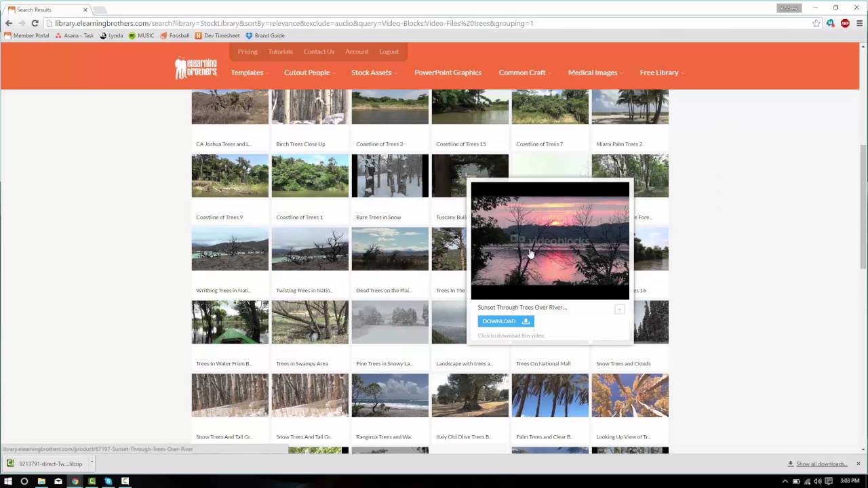Open the Mail app in the taskbar
Screen dimensions: 868x488
pos(58,481)
